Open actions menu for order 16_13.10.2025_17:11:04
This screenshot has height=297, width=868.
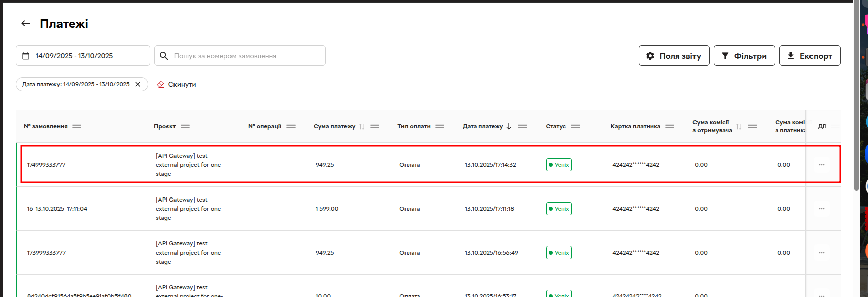[821, 209]
